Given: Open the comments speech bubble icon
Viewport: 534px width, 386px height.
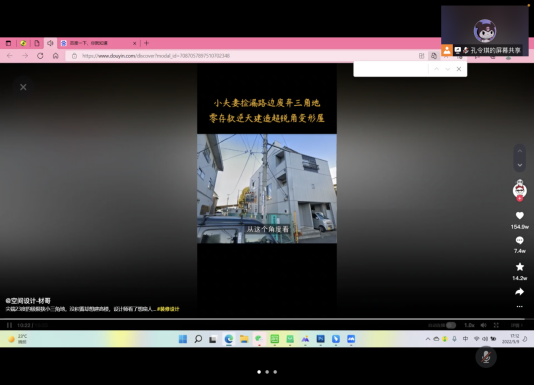Looking at the screenshot, I should click(x=519, y=241).
